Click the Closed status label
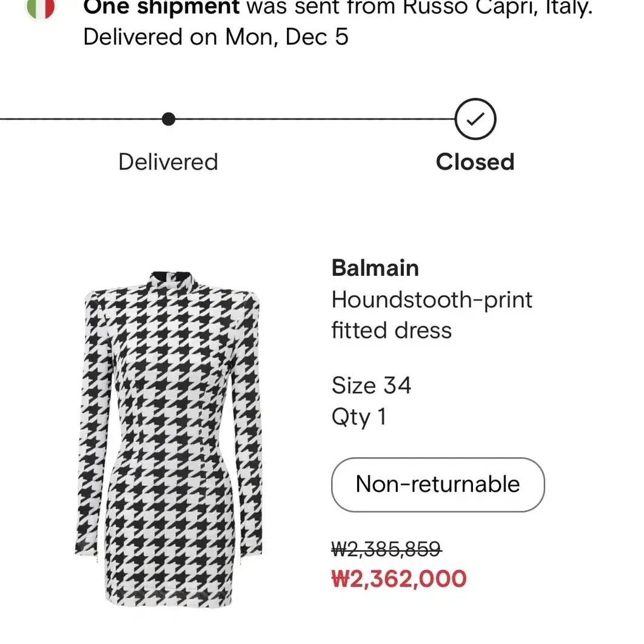This screenshot has width=644, height=644. pos(475,162)
